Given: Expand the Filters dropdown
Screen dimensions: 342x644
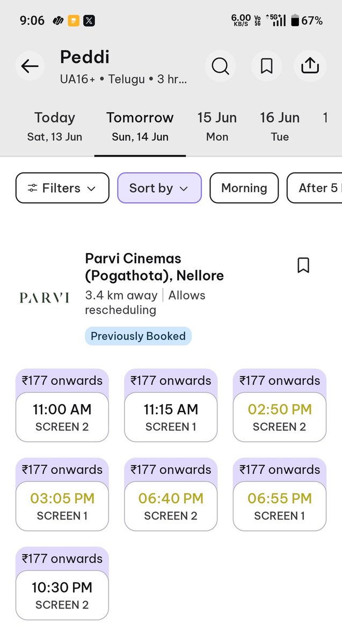Looking at the screenshot, I should point(62,188).
